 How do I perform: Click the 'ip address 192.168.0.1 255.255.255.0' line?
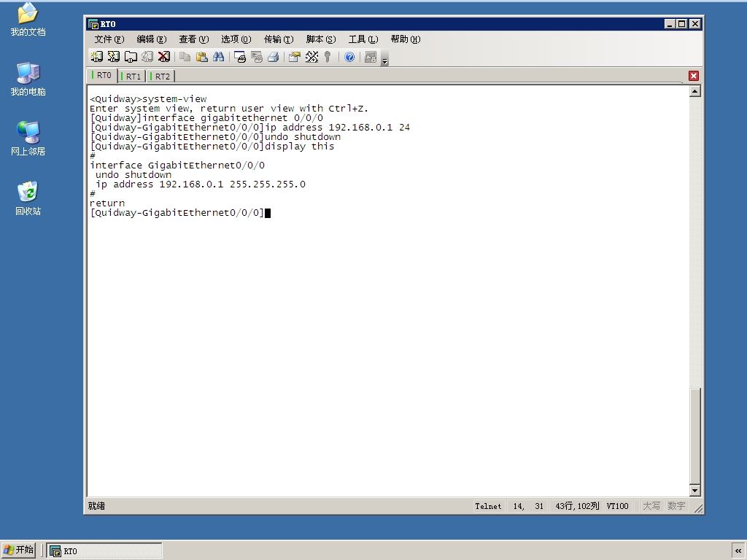click(201, 184)
